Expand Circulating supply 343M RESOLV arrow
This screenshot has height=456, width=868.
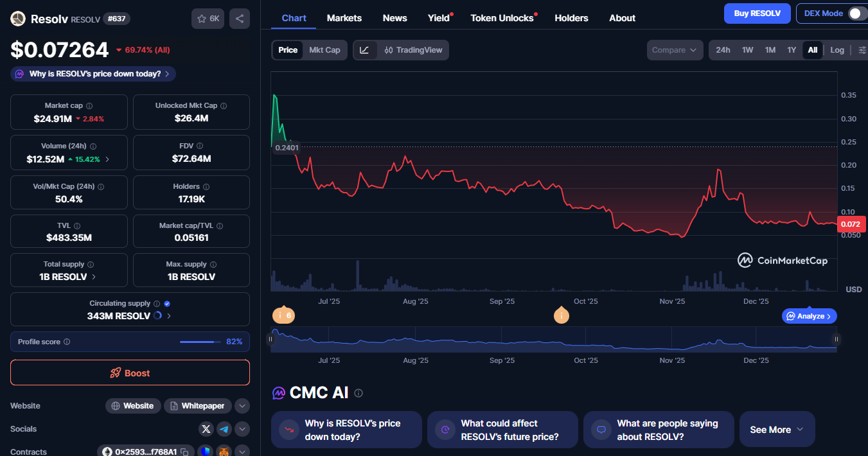[x=170, y=316]
